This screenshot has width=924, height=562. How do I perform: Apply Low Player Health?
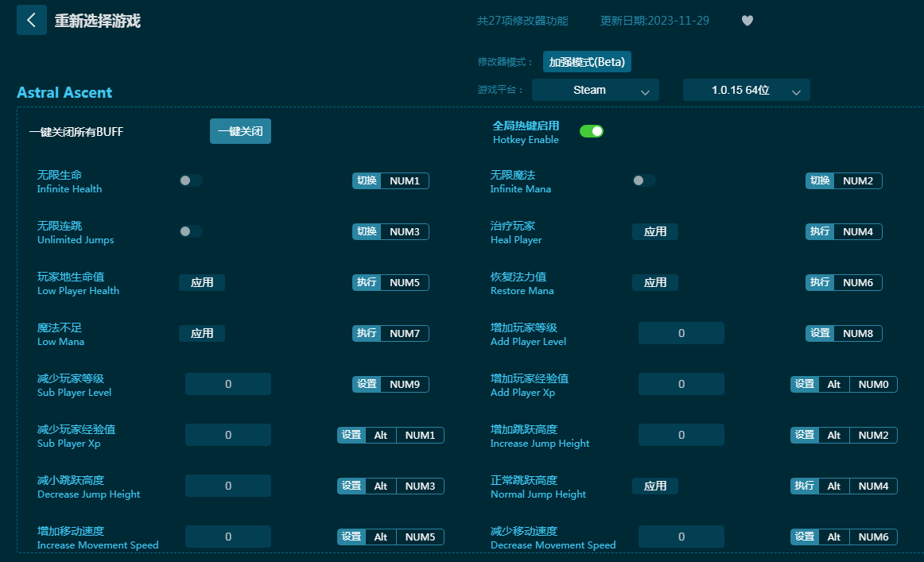202,282
